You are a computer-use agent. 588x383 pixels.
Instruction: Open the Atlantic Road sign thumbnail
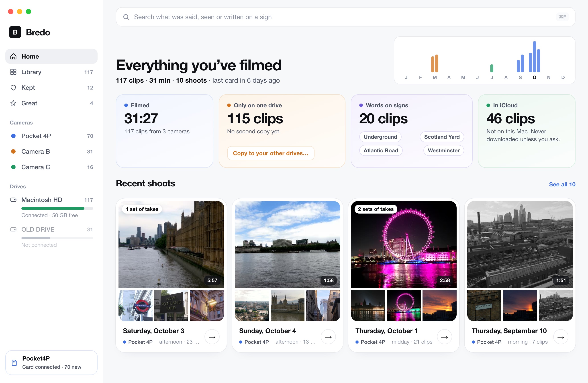(x=484, y=306)
